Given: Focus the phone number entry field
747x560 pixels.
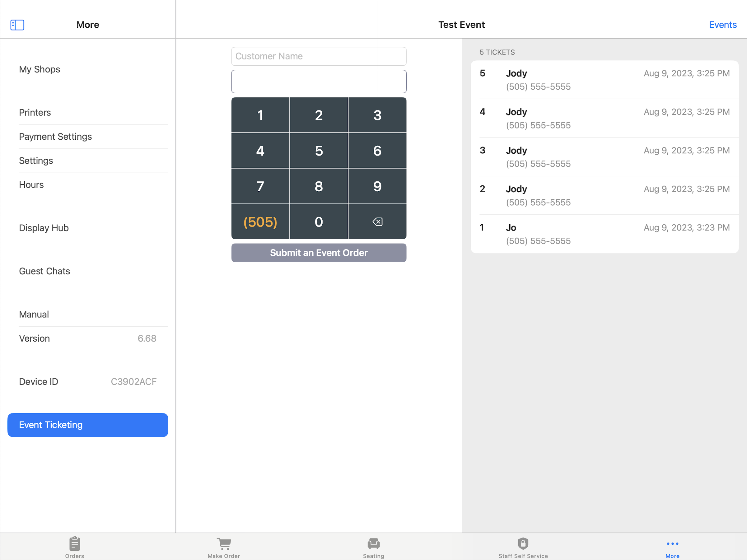Looking at the screenshot, I should click(319, 82).
